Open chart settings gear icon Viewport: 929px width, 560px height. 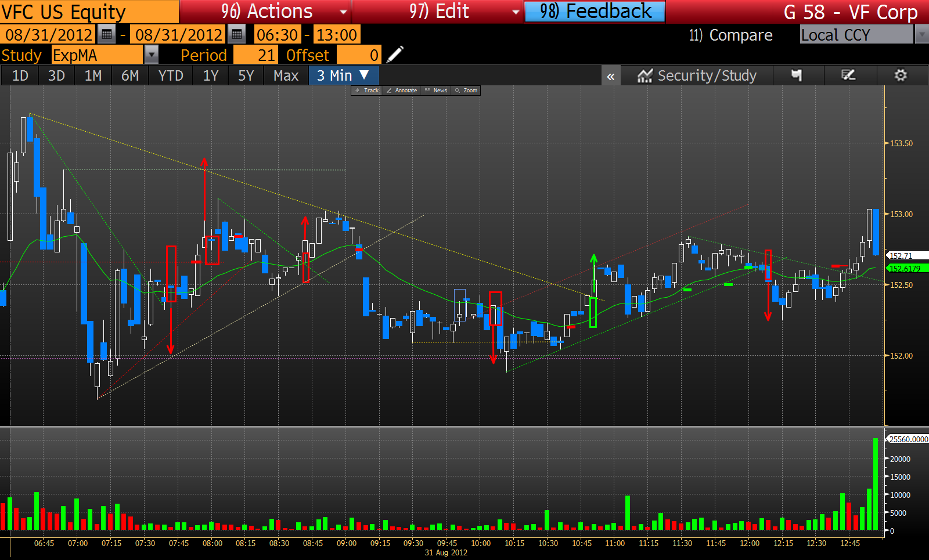[x=901, y=75]
